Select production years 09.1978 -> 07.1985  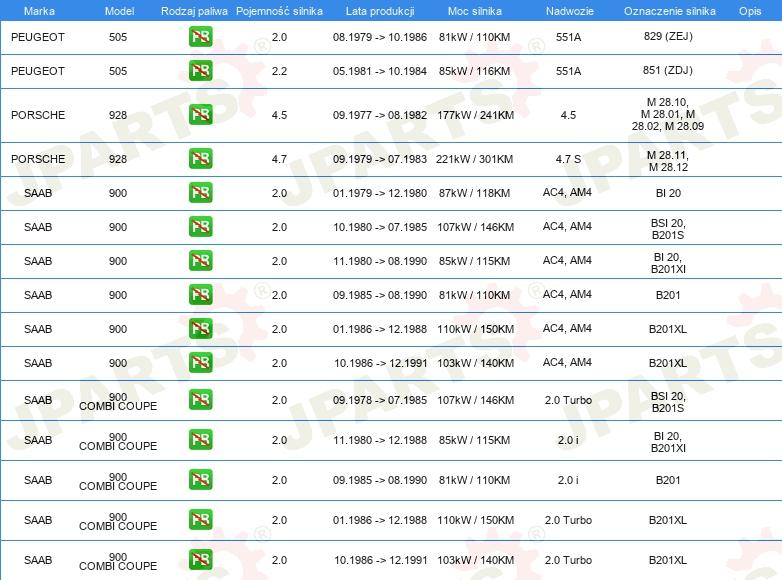(x=380, y=399)
